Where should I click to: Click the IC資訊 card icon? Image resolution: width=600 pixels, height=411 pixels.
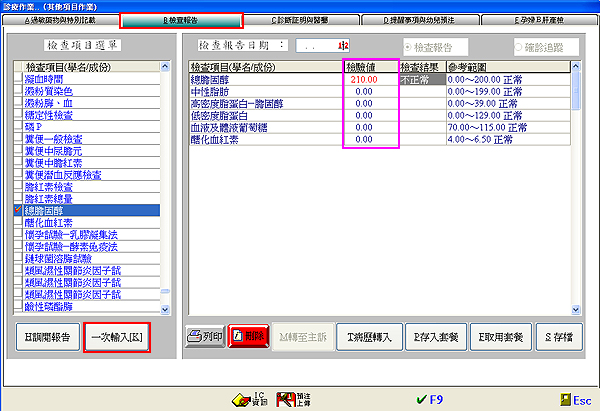240,399
